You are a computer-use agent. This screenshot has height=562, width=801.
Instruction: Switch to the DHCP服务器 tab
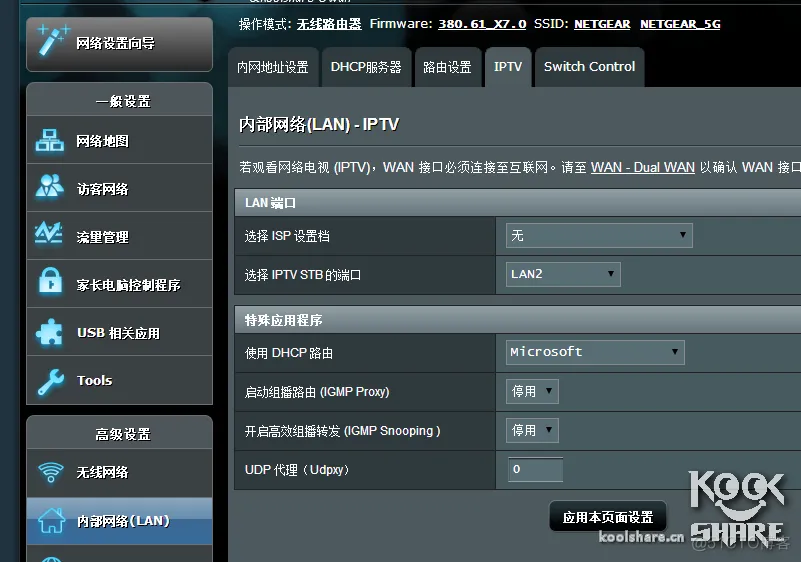coord(366,67)
